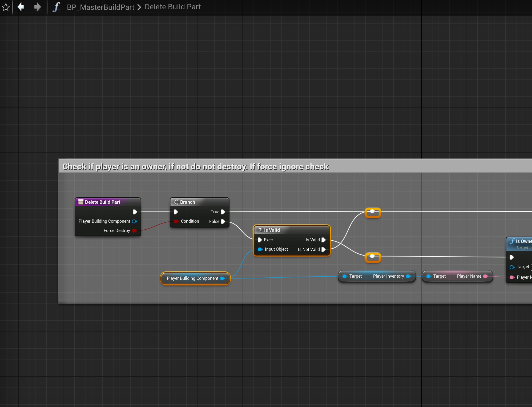Click the Is Not Valid output pin
Viewport: 532px width, 407px height.
[324, 249]
